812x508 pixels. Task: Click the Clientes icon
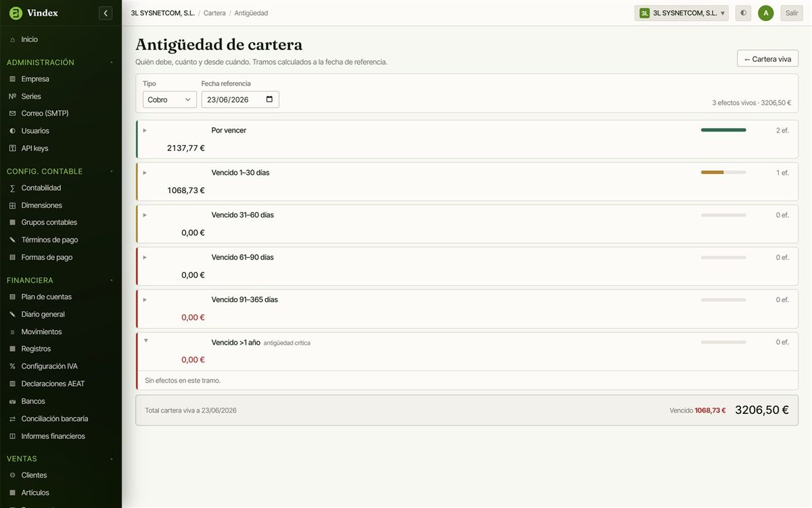(12, 475)
